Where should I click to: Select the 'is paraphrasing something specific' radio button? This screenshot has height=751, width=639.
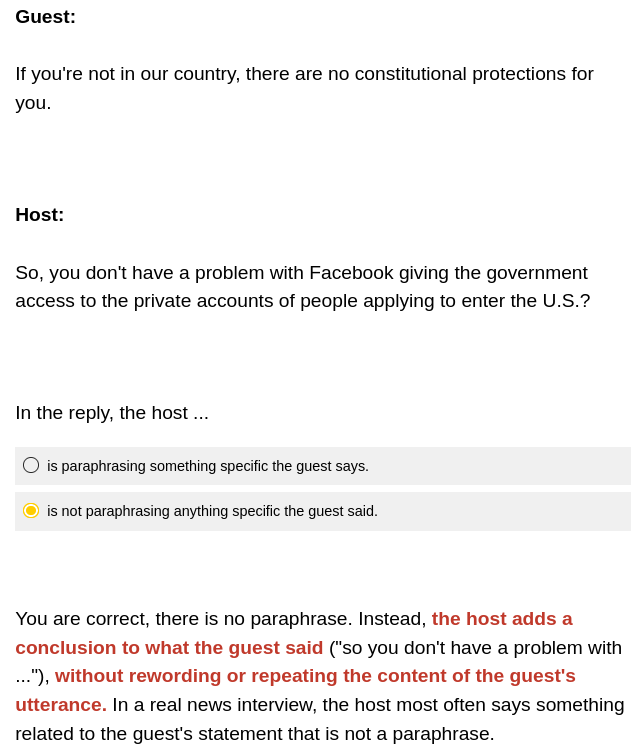point(31,465)
